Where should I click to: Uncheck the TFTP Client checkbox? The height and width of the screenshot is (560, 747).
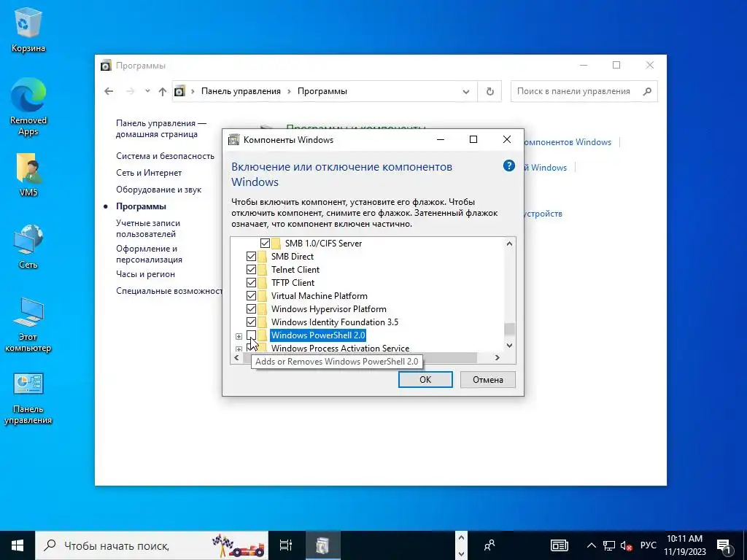pos(251,283)
